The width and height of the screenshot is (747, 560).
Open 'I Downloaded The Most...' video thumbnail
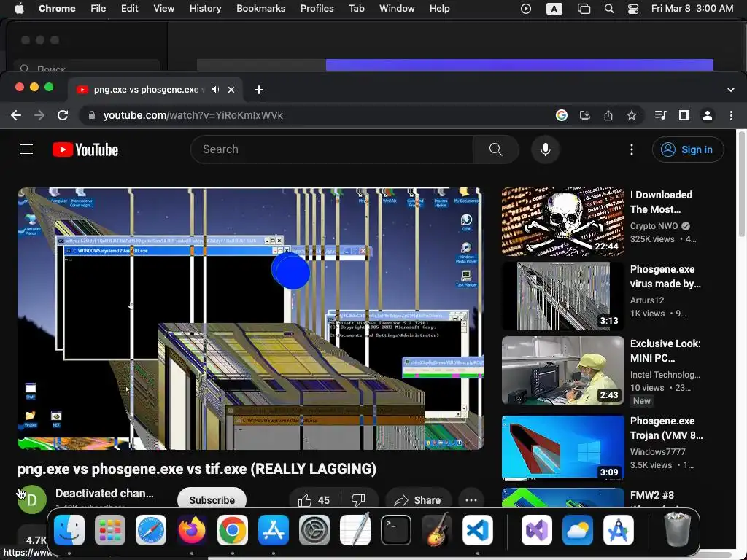(x=562, y=222)
